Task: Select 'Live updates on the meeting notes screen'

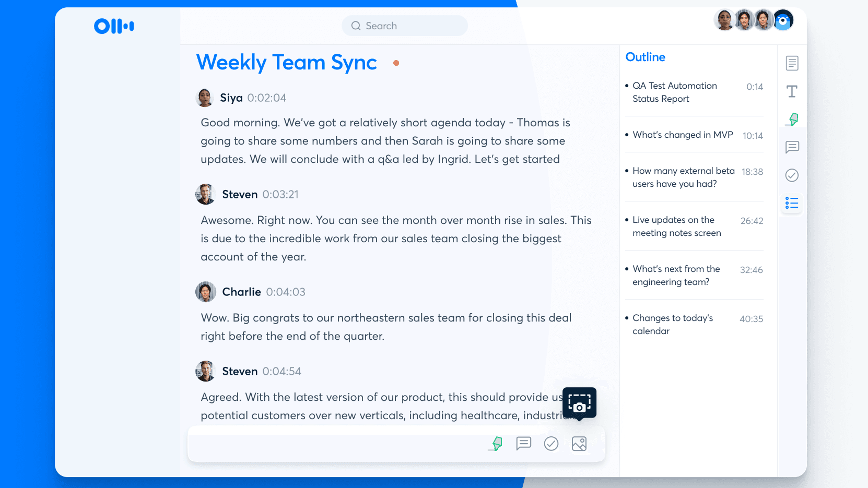Action: 676,226
